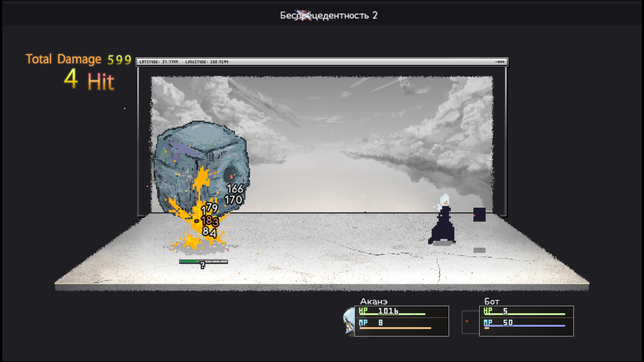Click the Latitude readout in the frame bar
The image size is (644, 362).
pos(158,62)
